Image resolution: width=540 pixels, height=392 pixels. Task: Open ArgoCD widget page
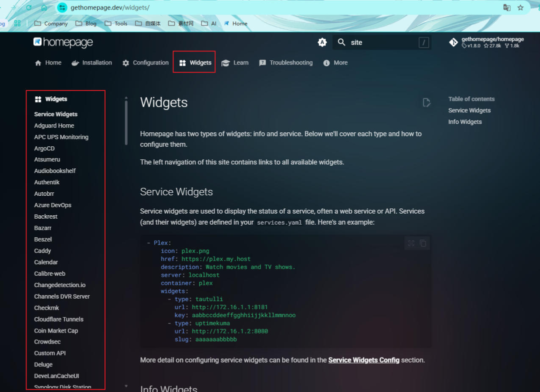coord(44,148)
